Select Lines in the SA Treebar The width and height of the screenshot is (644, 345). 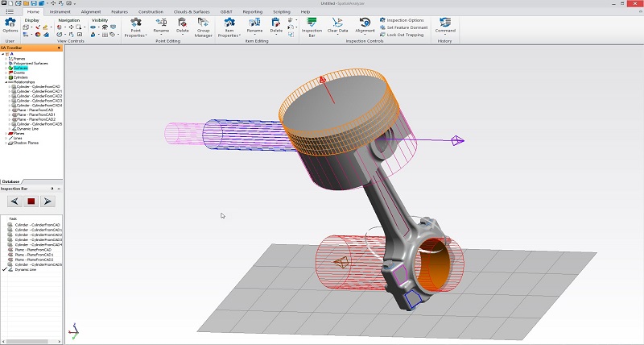[x=17, y=138]
